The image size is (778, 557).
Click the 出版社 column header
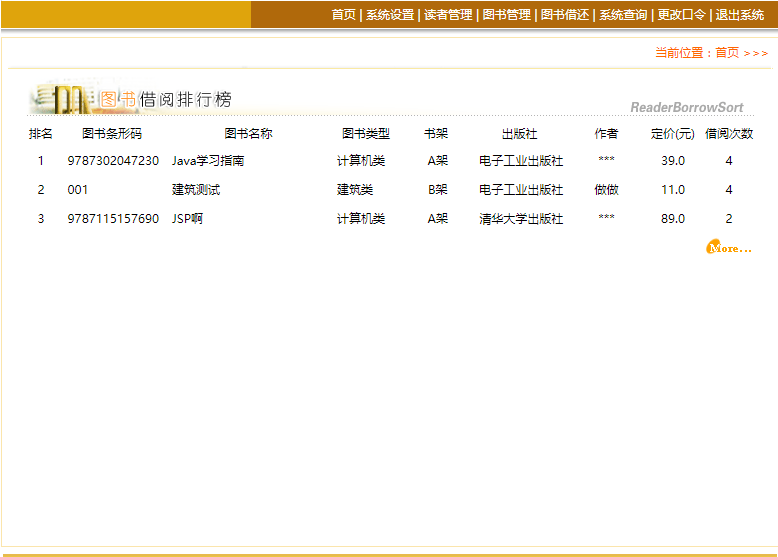[519, 133]
